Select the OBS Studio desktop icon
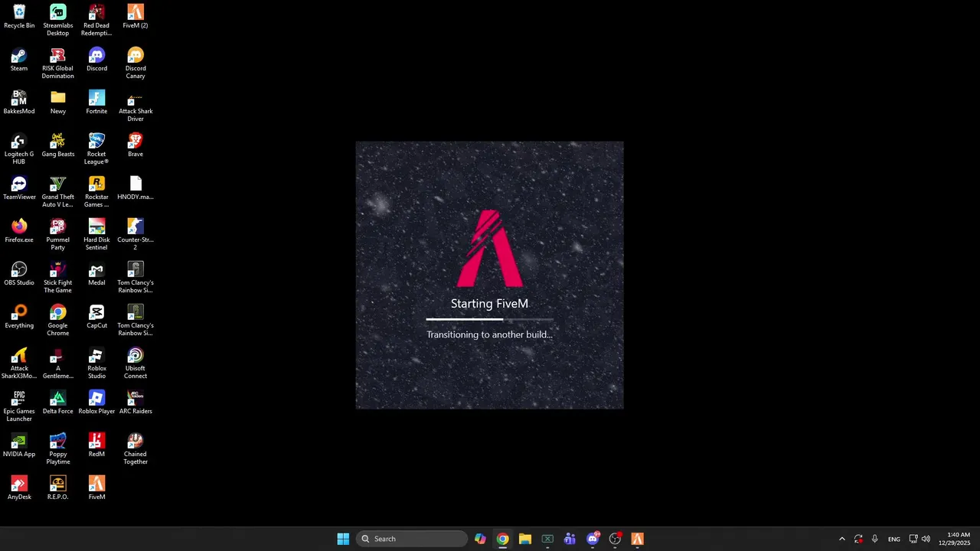The width and height of the screenshot is (980, 551). tap(19, 274)
